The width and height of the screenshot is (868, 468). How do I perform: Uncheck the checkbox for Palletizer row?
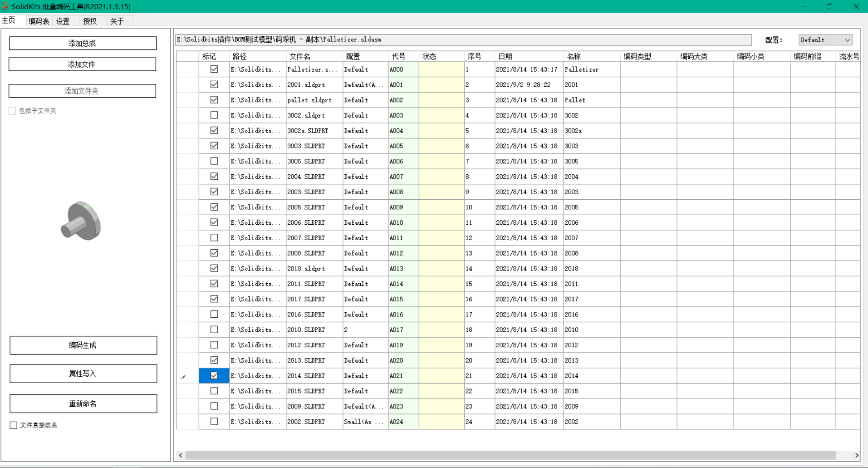coord(214,69)
